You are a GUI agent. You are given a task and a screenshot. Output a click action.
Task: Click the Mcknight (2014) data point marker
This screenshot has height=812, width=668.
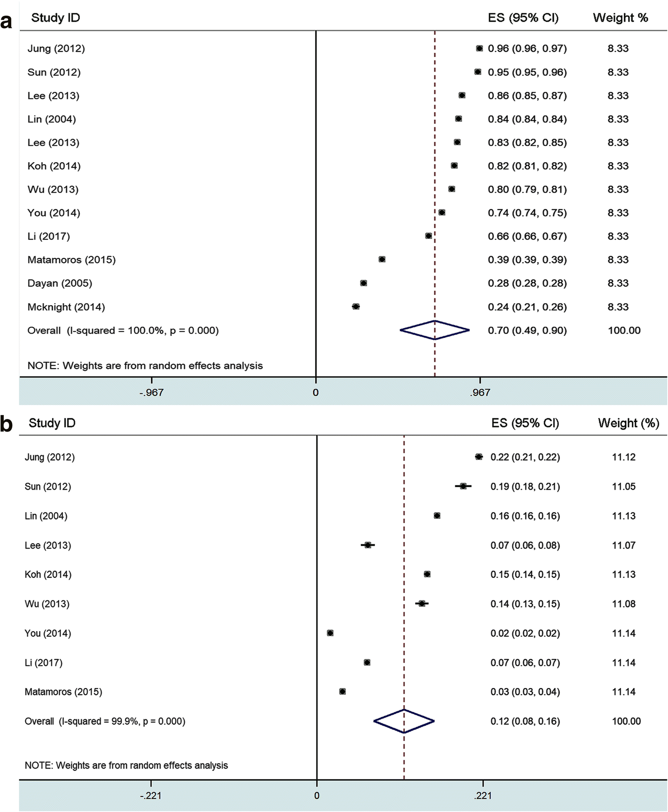(x=356, y=306)
